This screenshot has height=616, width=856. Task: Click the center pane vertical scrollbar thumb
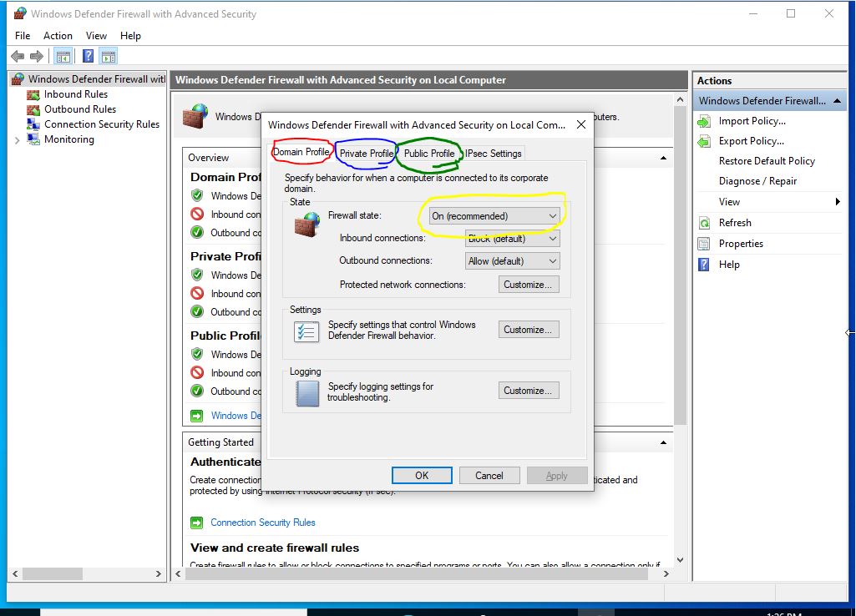[681, 265]
